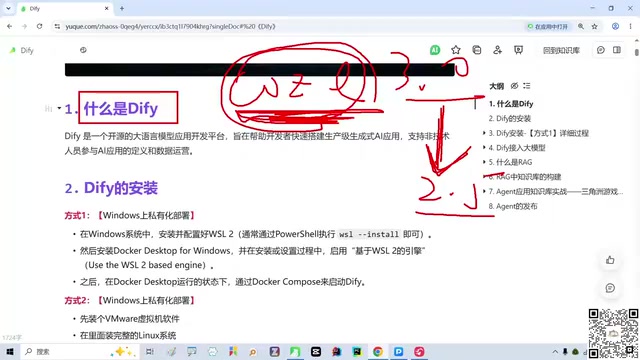
Task: Click the browser forward arrow
Action: click(x=24, y=26)
